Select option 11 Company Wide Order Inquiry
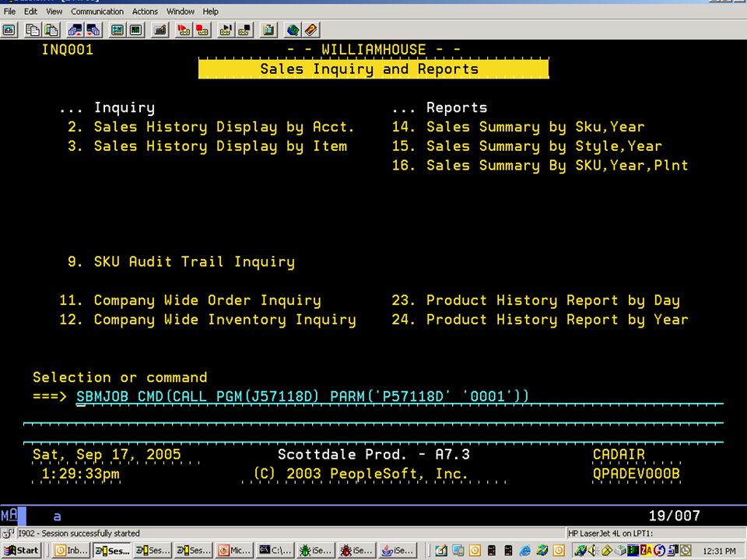Screen dimensions: 747x560 pos(190,300)
